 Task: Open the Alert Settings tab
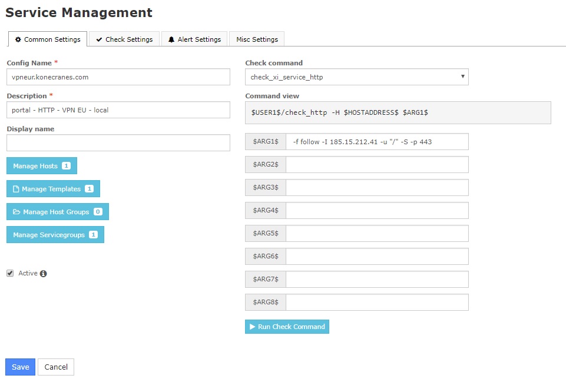194,39
